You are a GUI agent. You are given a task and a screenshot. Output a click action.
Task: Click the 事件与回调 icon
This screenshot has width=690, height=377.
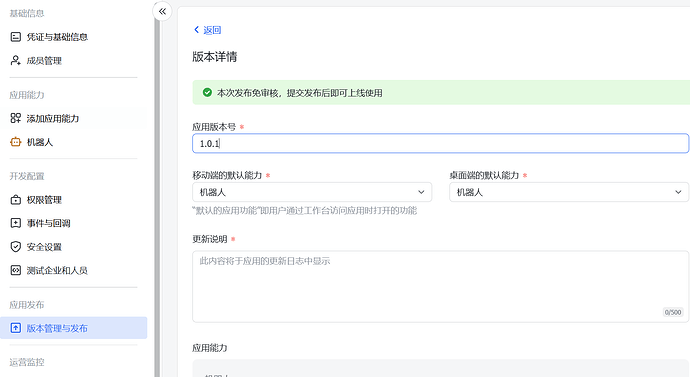pos(15,223)
